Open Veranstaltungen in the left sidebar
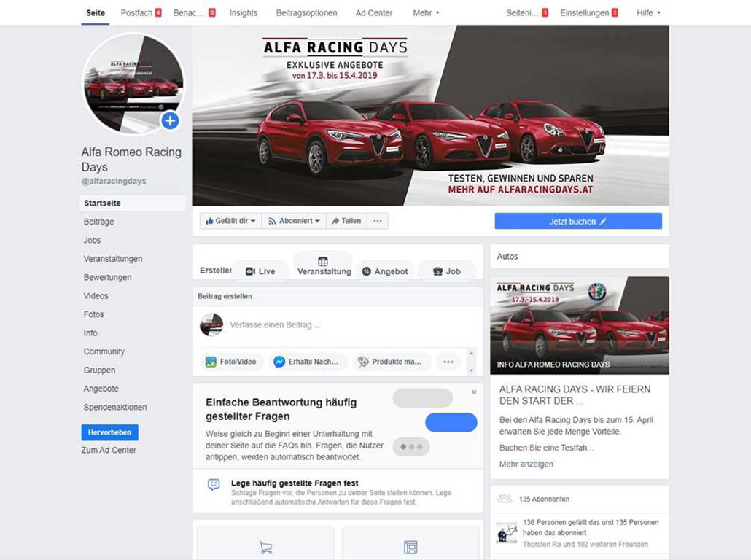This screenshot has width=751, height=560. (113, 259)
